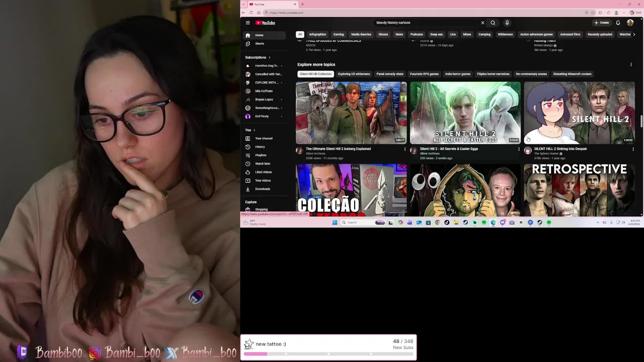Screen dimensions: 644x362
Task: Expand the Subscriptions section
Action: (258, 57)
